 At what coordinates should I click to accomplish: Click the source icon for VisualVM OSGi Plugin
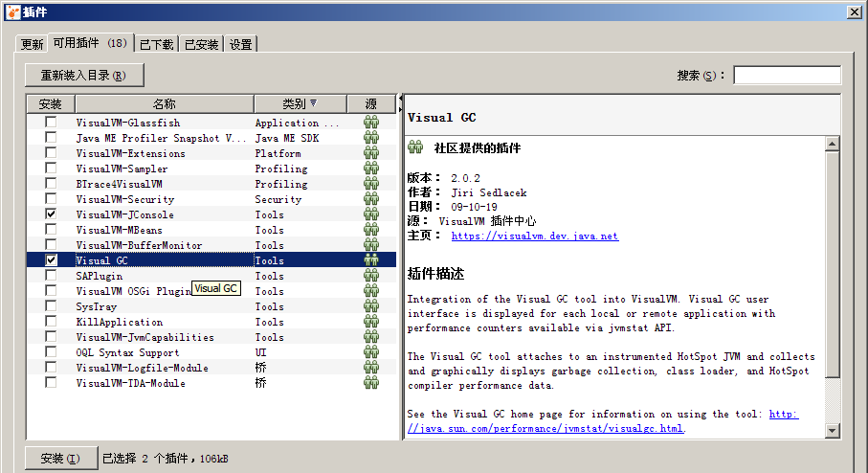tap(371, 291)
